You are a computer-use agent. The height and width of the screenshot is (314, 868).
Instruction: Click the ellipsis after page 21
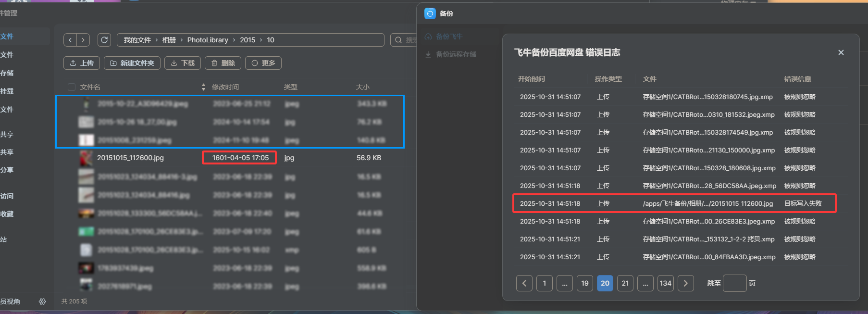coord(645,283)
